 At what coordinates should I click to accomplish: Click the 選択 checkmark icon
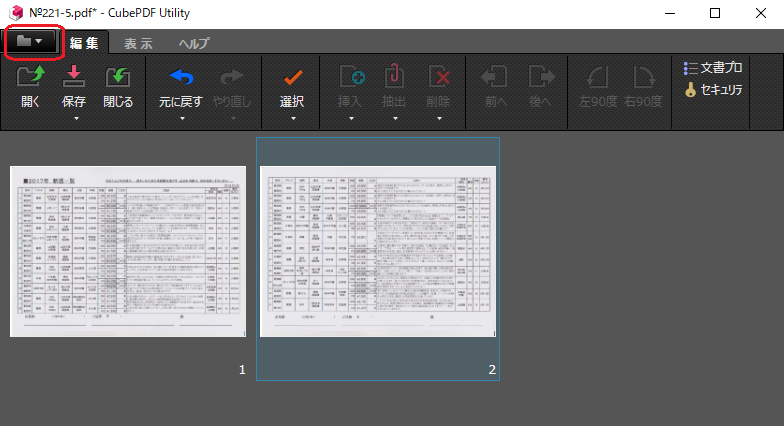tap(292, 78)
